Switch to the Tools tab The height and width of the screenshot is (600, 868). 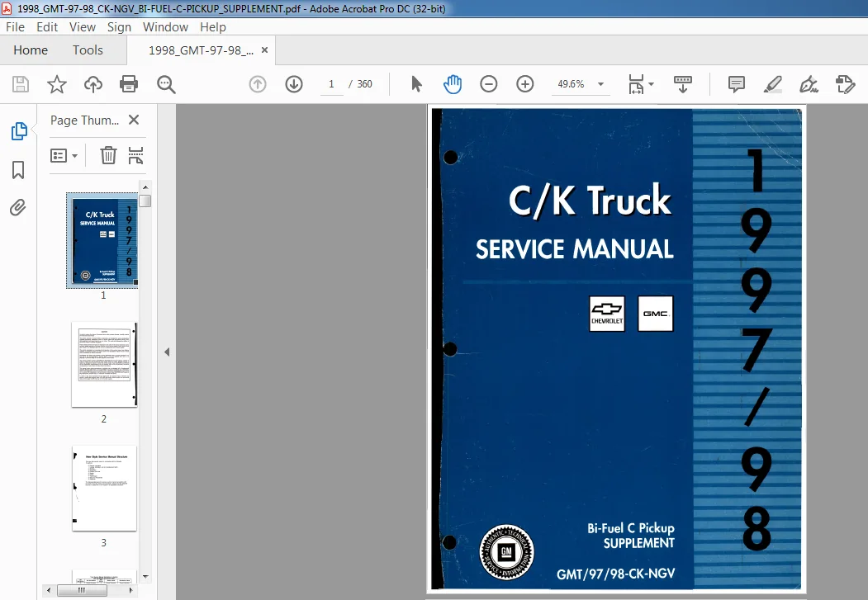[88, 50]
